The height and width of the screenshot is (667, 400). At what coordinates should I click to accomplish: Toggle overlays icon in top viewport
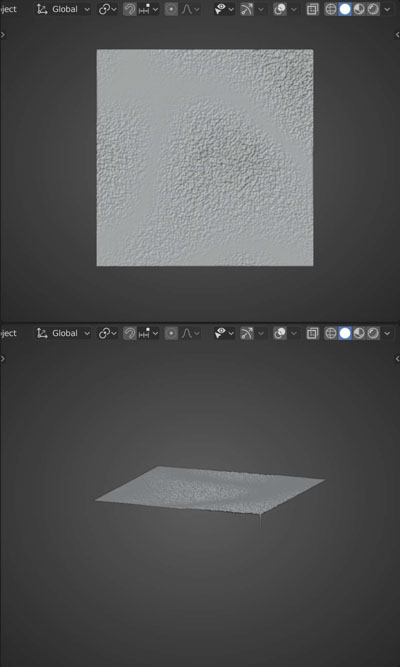point(280,9)
